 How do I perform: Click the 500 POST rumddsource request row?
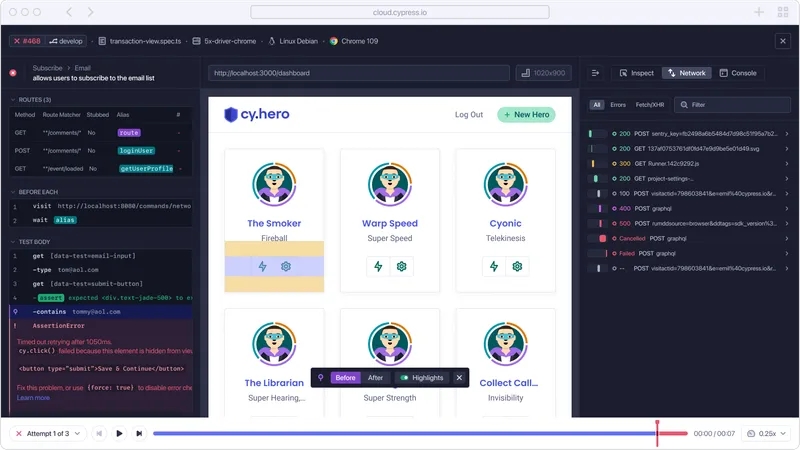[x=688, y=223]
